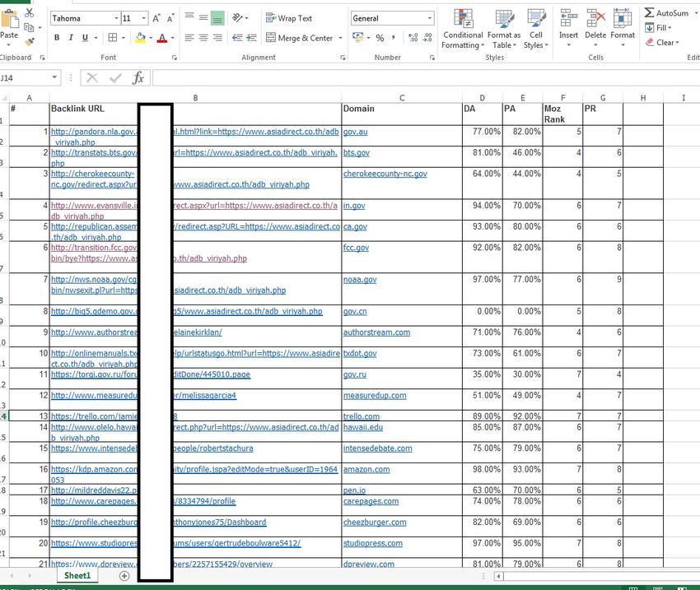This screenshot has width=700, height=590.
Task: Open the Name Box dropdown arrow
Action: click(x=54, y=77)
